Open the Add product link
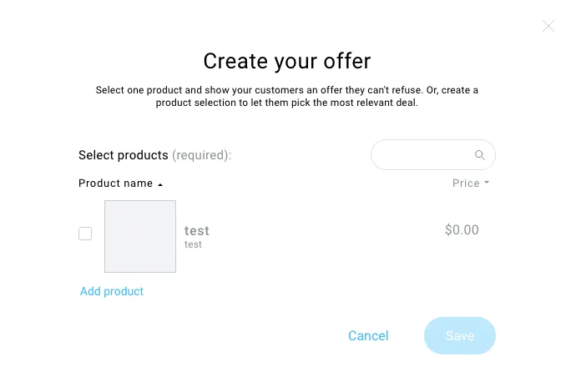The image size is (576, 392). pos(112,291)
